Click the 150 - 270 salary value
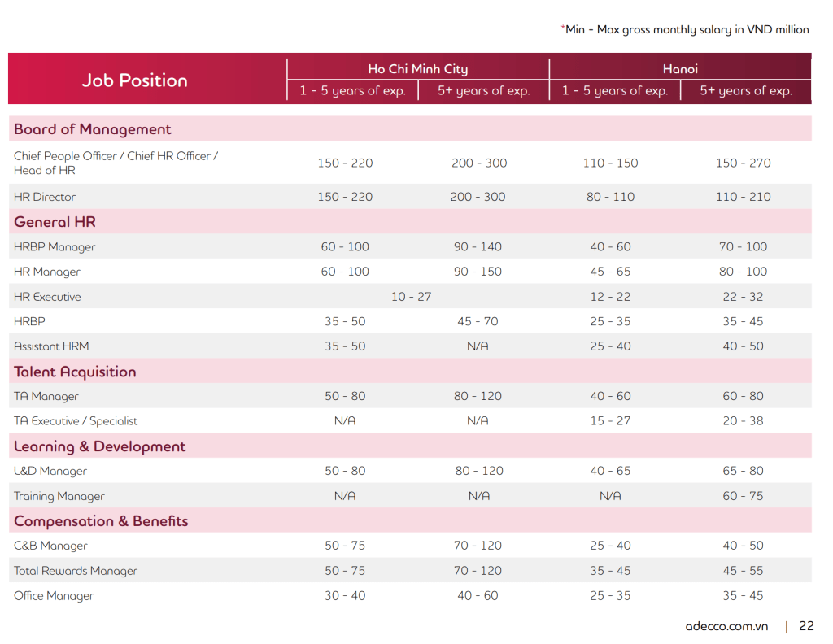 pyautogui.click(x=743, y=163)
